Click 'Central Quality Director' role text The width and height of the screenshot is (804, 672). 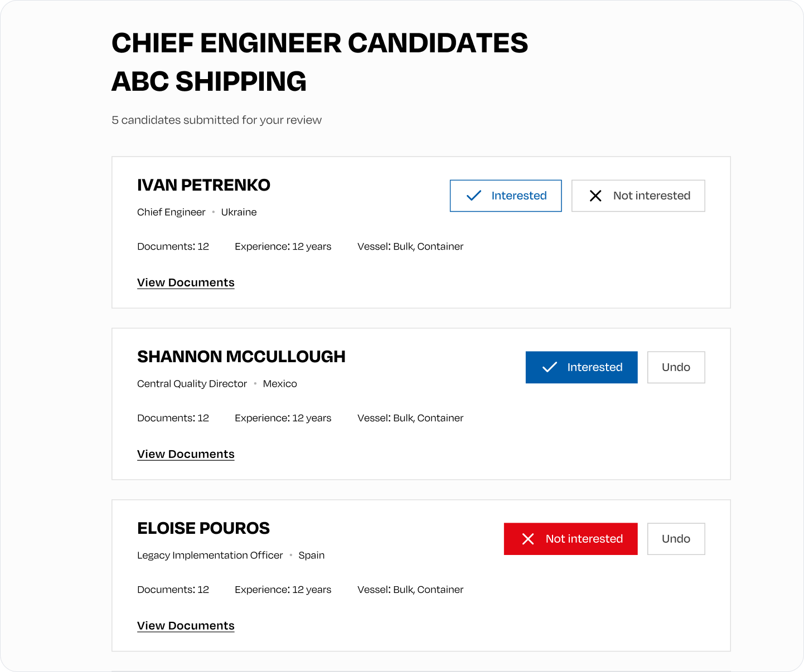(192, 383)
